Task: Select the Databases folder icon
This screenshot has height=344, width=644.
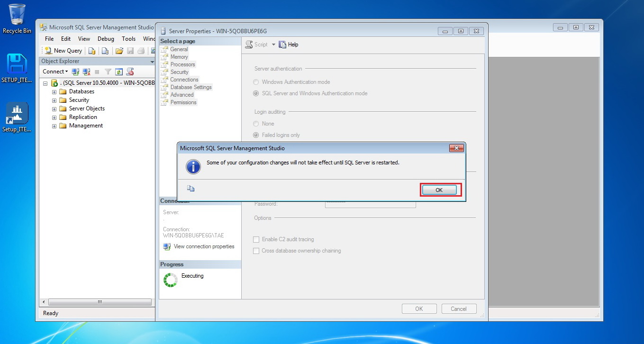Action: [x=63, y=91]
